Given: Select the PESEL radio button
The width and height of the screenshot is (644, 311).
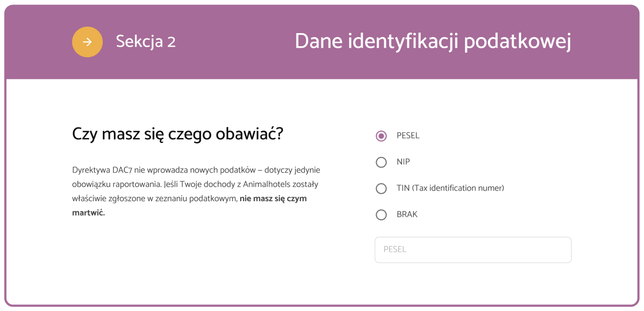Looking at the screenshot, I should [x=381, y=136].
